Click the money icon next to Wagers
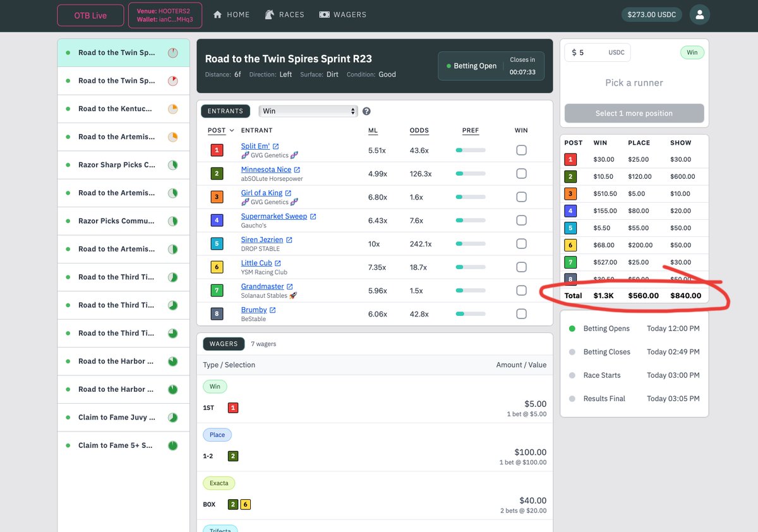 pos(325,15)
